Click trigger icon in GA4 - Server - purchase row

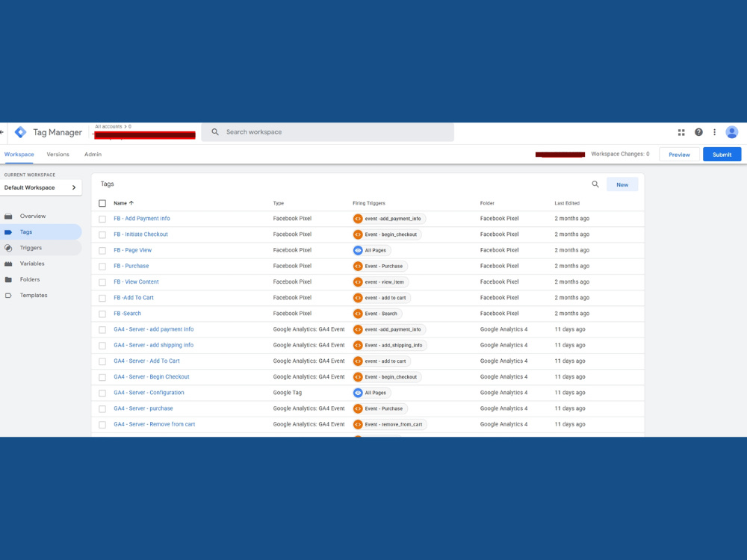[x=358, y=408]
